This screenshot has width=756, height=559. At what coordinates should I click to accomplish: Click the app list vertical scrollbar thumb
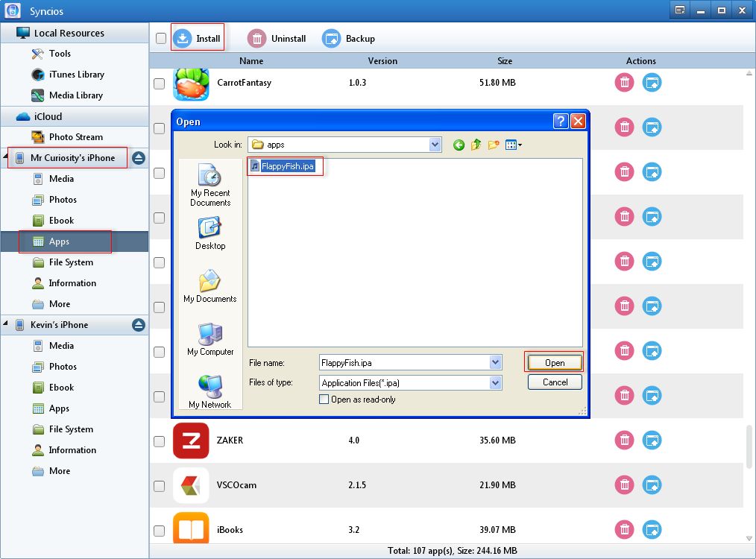coord(749,446)
